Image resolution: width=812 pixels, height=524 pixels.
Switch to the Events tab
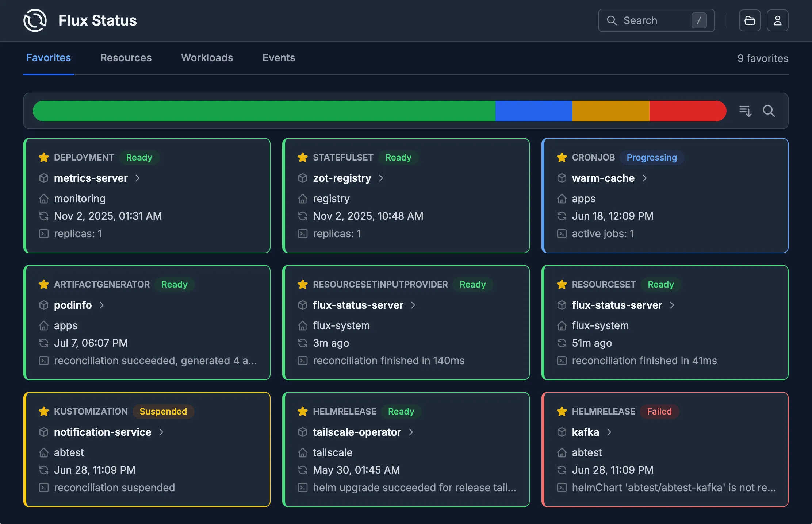pyautogui.click(x=279, y=58)
